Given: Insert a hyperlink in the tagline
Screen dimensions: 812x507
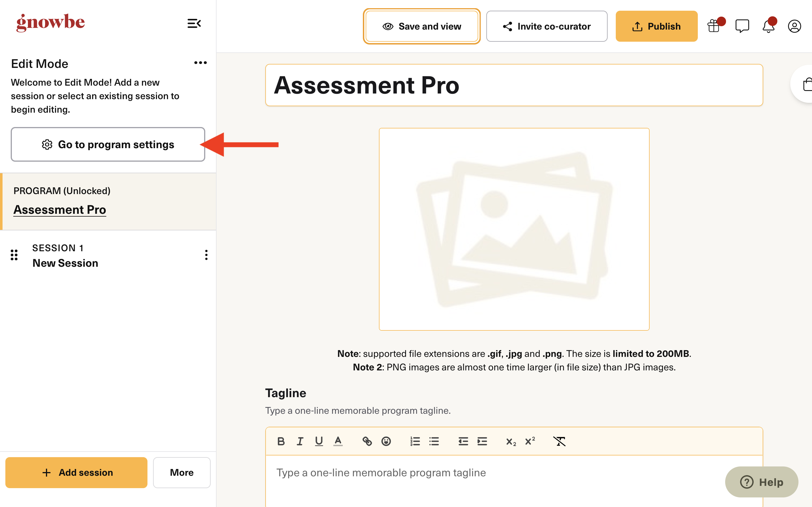Looking at the screenshot, I should [x=367, y=441].
